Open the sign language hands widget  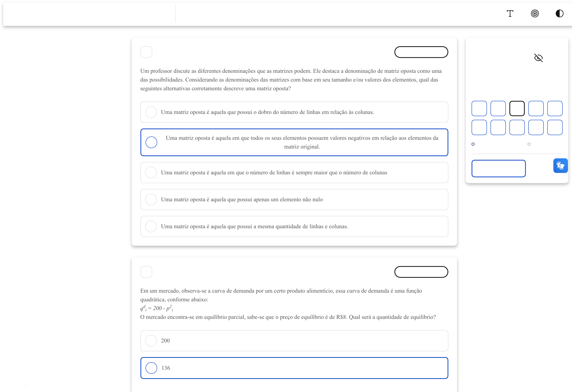pos(560,166)
